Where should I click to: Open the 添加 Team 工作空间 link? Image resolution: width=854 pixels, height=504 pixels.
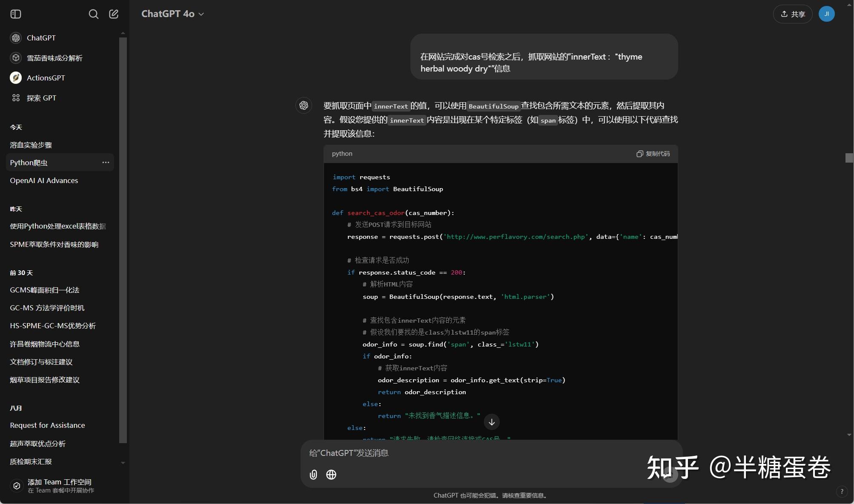[x=60, y=485]
